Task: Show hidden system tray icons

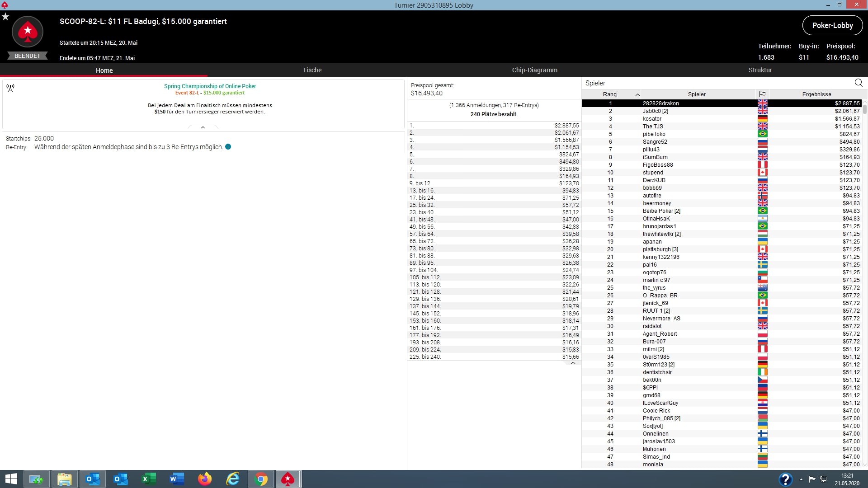Action: pyautogui.click(x=801, y=479)
